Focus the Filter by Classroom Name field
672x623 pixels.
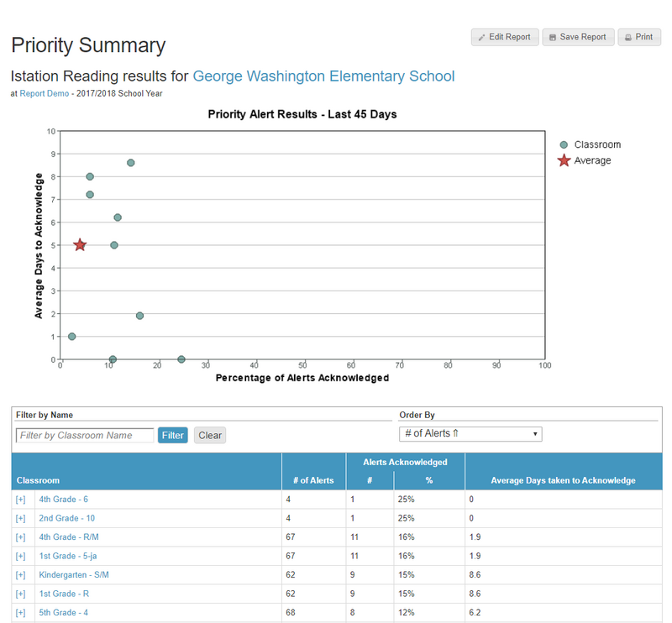click(x=85, y=435)
